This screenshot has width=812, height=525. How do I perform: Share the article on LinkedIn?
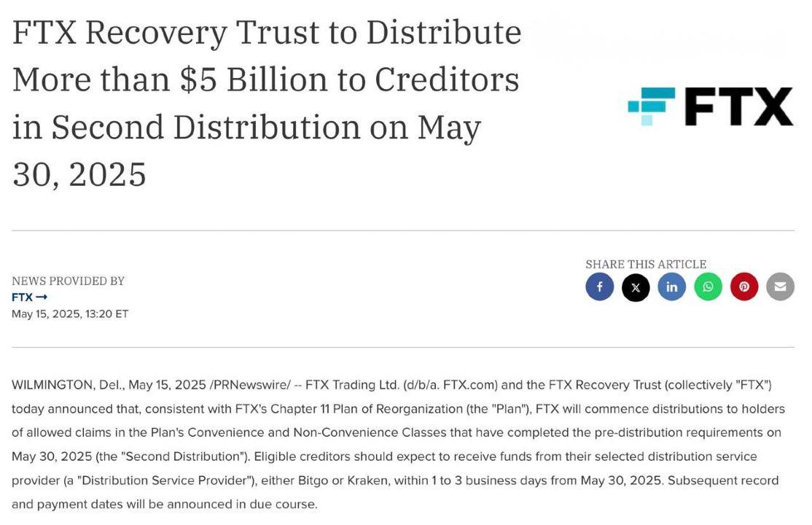tap(671, 287)
